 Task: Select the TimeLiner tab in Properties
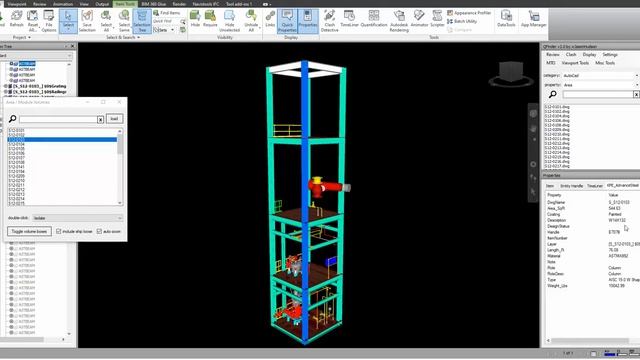coord(595,186)
